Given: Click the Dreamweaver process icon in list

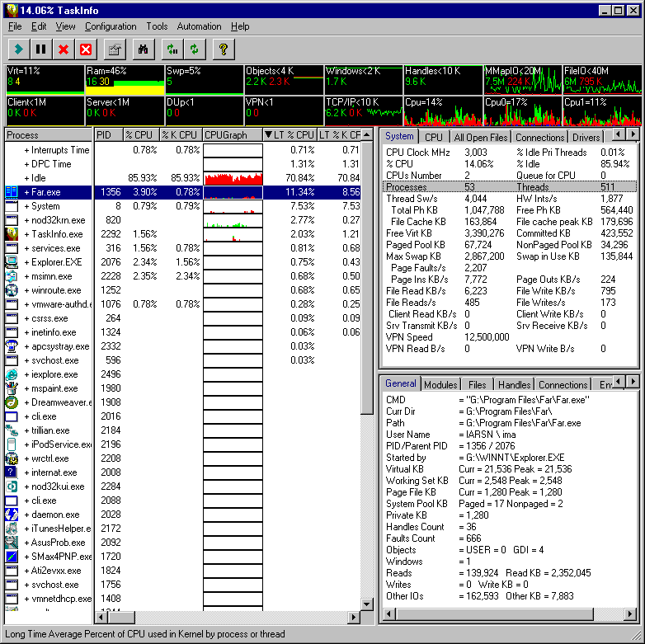Looking at the screenshot, I should (12, 402).
